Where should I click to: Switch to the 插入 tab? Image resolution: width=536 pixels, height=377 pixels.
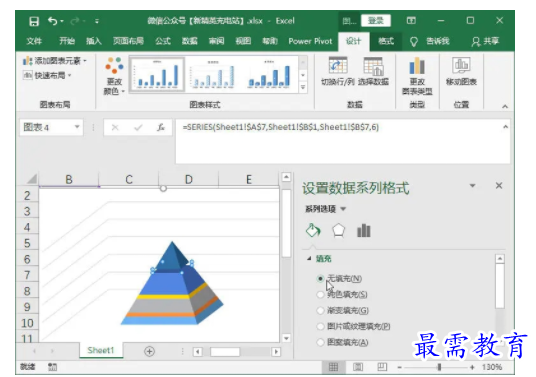point(94,41)
